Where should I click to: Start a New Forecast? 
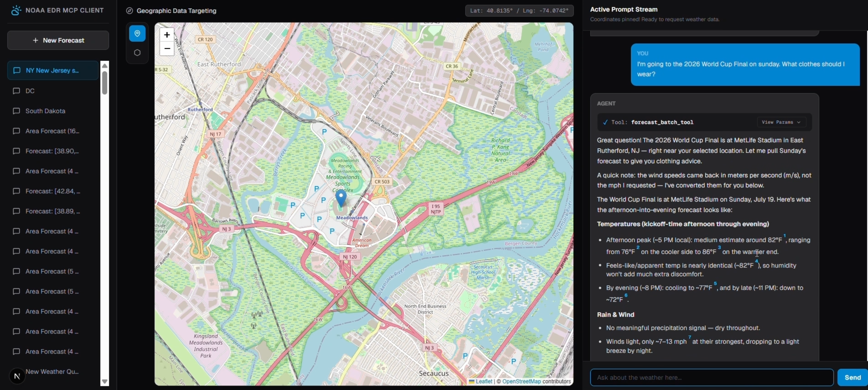(x=58, y=40)
